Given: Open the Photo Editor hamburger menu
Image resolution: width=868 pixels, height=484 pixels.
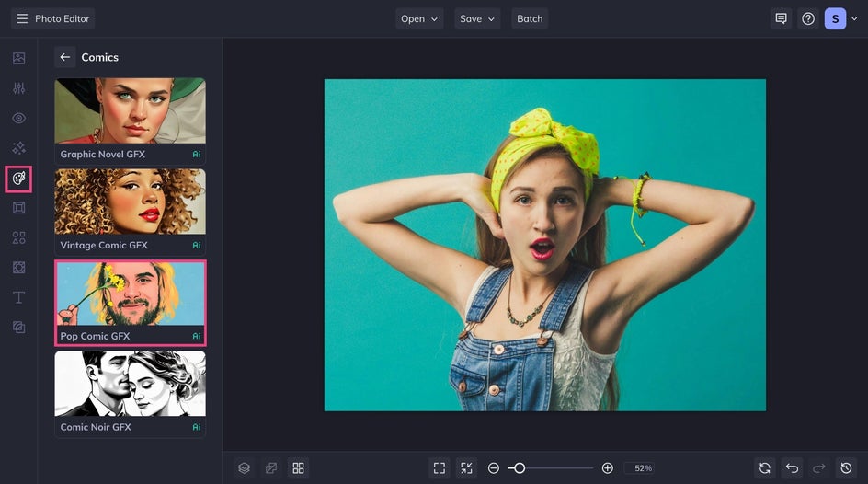Looking at the screenshot, I should point(22,18).
